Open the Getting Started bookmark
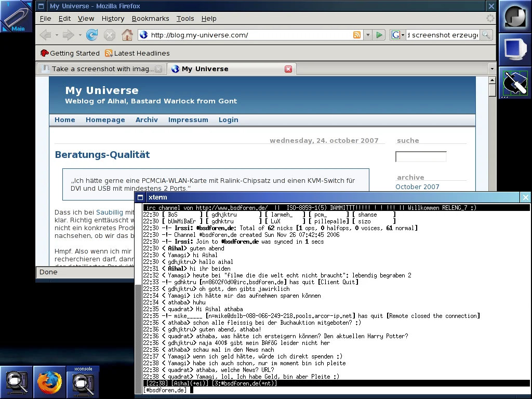Screen dimensions: 532x399 tap(70, 54)
